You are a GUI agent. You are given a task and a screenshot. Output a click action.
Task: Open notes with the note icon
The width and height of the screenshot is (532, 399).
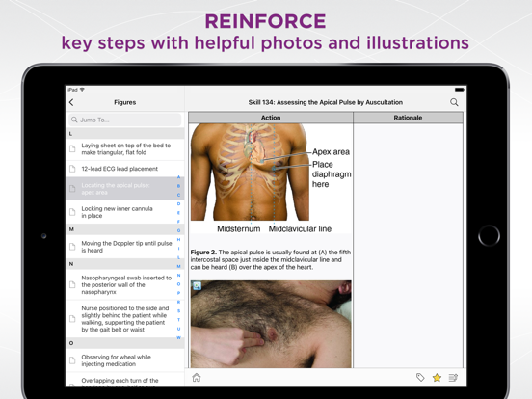coord(453,377)
